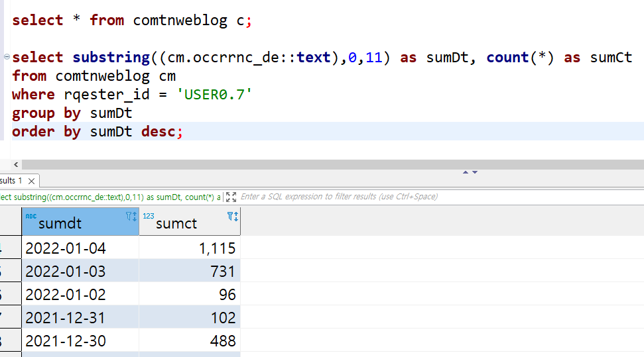
Task: Click the panel down arrow on divider
Action: [x=475, y=172]
